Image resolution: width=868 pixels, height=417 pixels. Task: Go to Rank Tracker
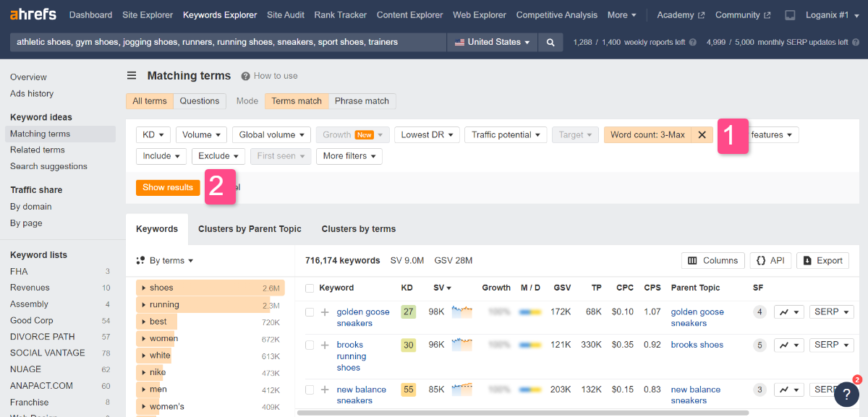pos(341,14)
